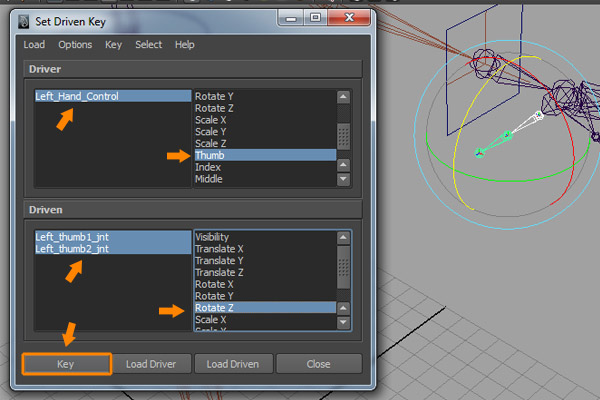Open the Select menu
600x400 pixels.
(x=148, y=45)
